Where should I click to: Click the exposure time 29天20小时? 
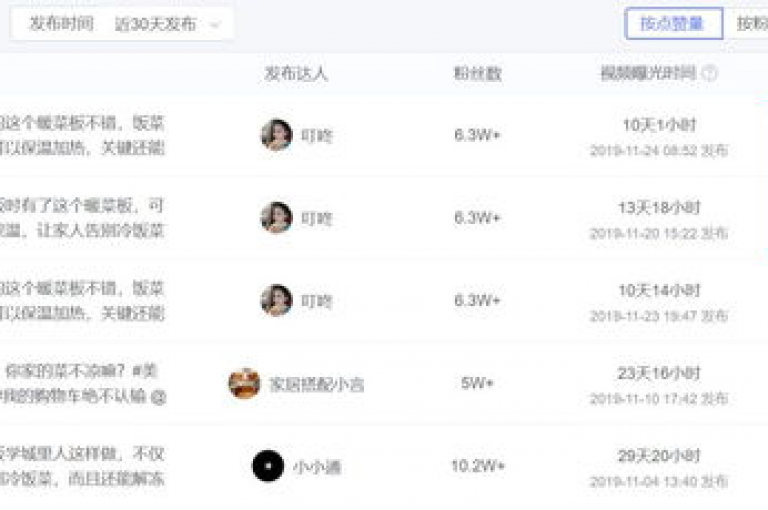click(x=659, y=456)
